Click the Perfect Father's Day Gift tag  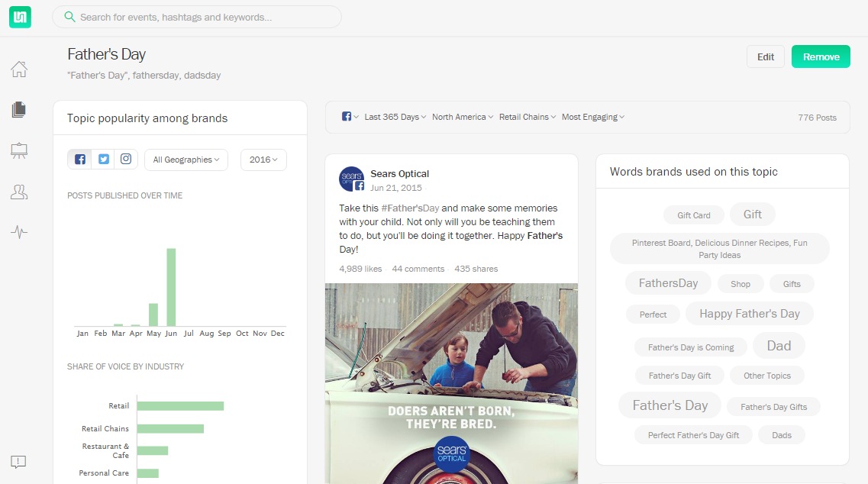pos(693,435)
